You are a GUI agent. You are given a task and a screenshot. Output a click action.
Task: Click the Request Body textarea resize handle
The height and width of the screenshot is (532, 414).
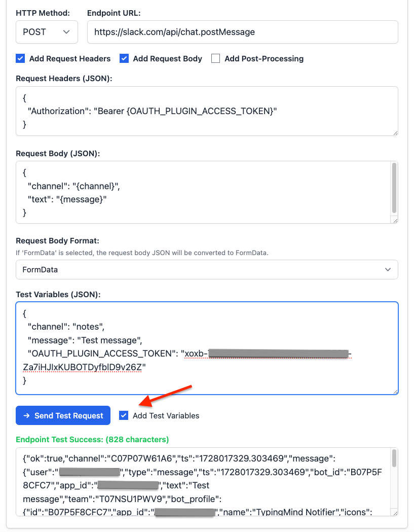tap(395, 221)
